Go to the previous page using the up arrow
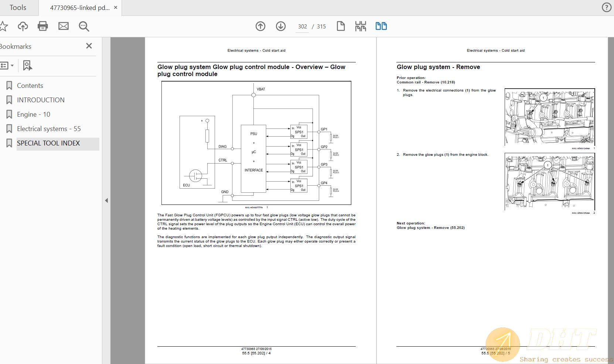The image size is (614, 364). [260, 26]
